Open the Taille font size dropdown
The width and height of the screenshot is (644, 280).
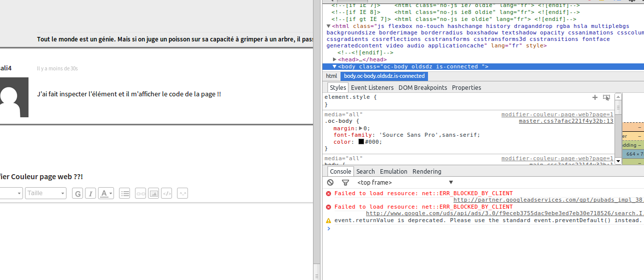pyautogui.click(x=45, y=193)
